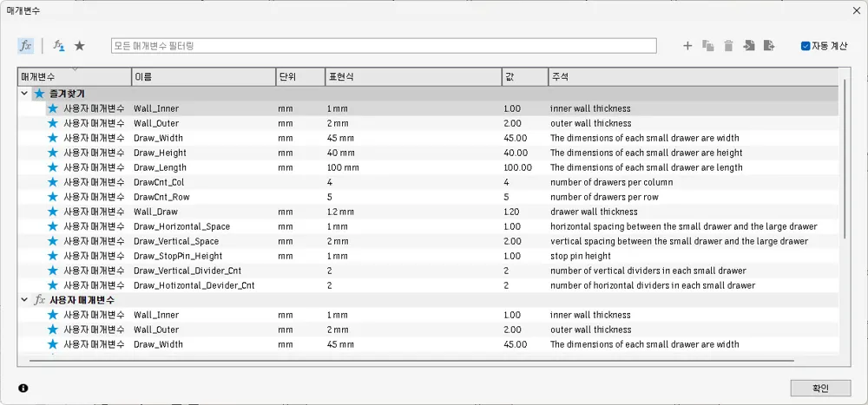The image size is (868, 405).
Task: Click the star icon on the Draw_StopPin_Height row
Action: tap(53, 256)
